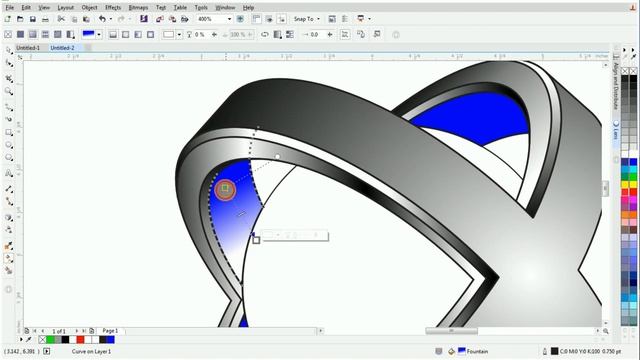Expand the document palette flyout arrow
Screen dimensions: 640x360
click(21, 339)
